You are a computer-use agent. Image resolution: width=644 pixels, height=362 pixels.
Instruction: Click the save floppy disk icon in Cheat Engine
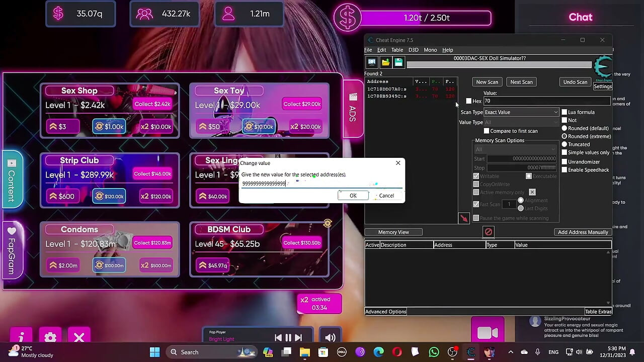coord(398,62)
